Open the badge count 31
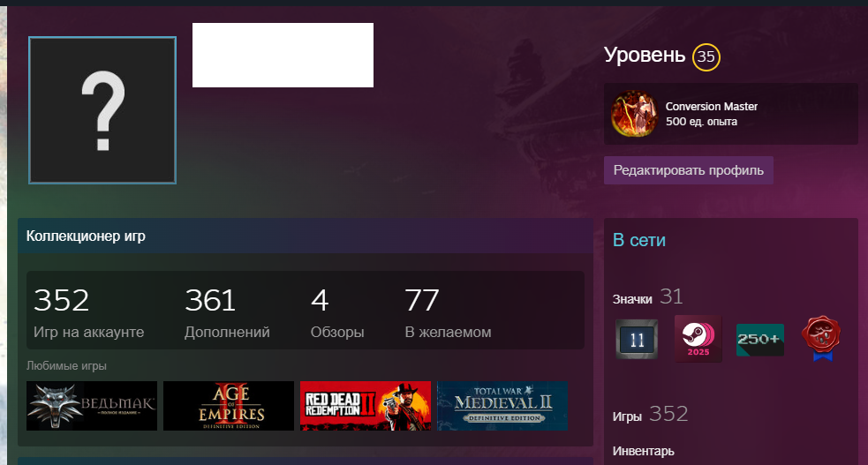The image size is (868, 465). coord(671,297)
